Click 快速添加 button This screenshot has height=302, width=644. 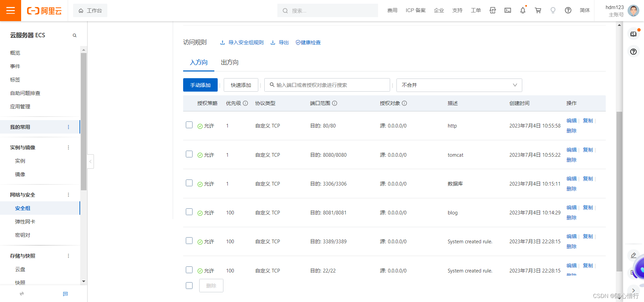(x=241, y=85)
